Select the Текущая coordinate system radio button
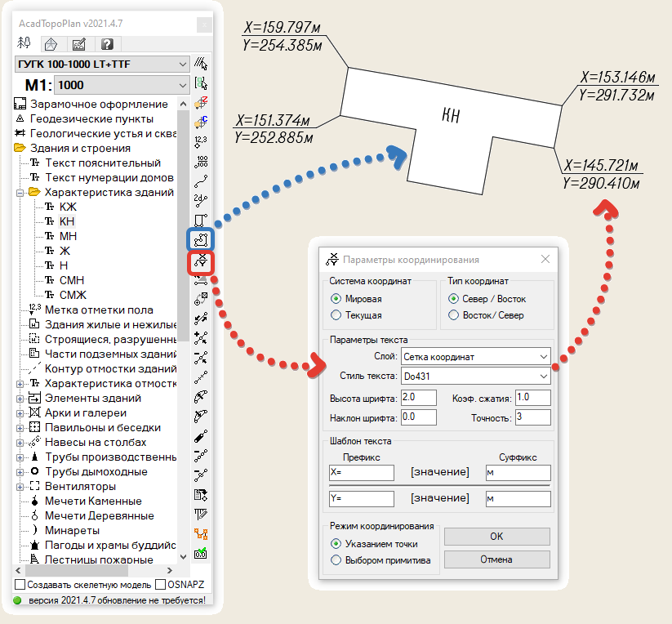The height and width of the screenshot is (624, 672). click(x=335, y=315)
